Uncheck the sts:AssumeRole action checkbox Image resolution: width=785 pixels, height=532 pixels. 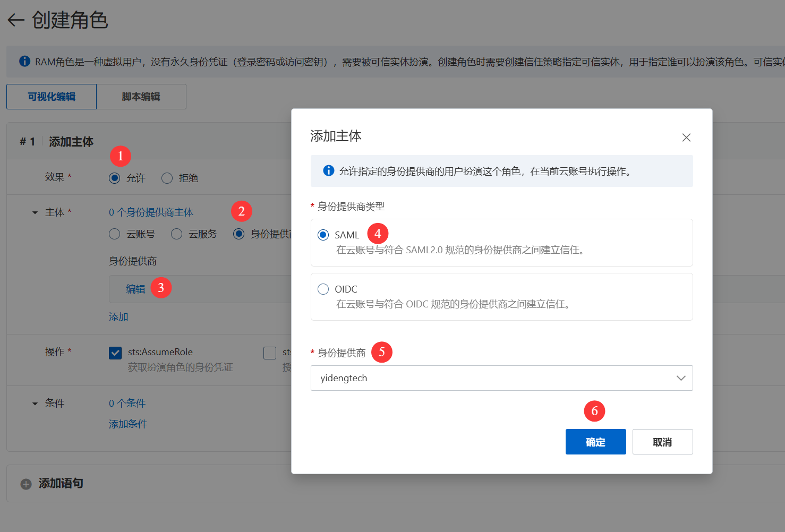tap(115, 353)
